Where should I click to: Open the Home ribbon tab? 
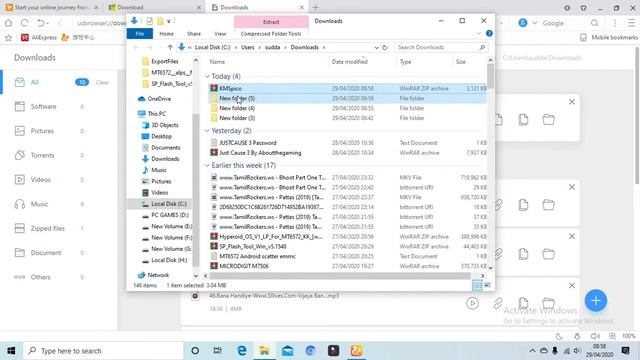tap(167, 33)
